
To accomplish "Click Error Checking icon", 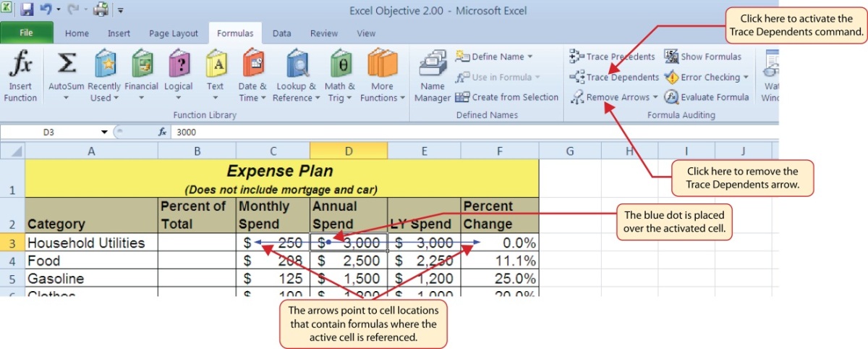I will 672,77.
